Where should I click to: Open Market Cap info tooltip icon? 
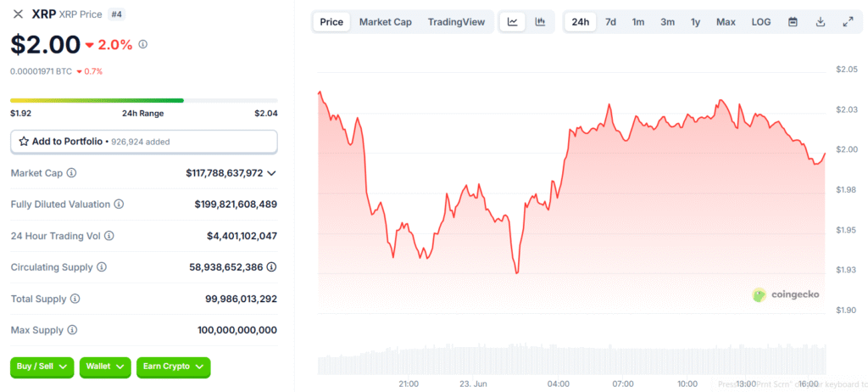pos(71,173)
